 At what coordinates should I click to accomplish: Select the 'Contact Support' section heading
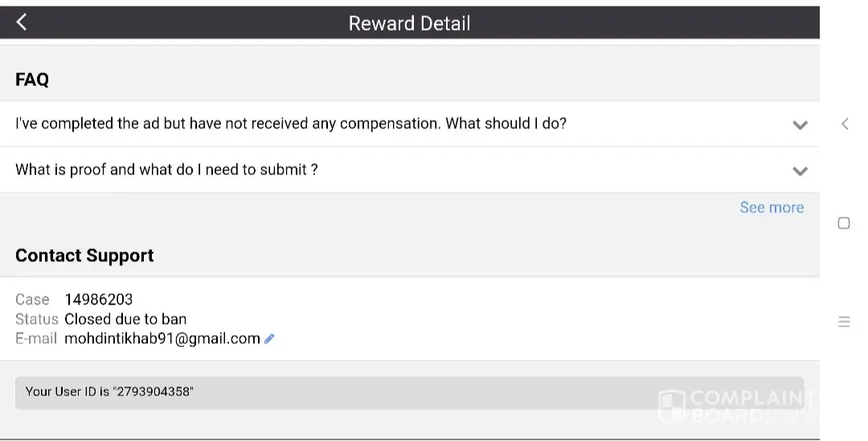pyautogui.click(x=84, y=255)
